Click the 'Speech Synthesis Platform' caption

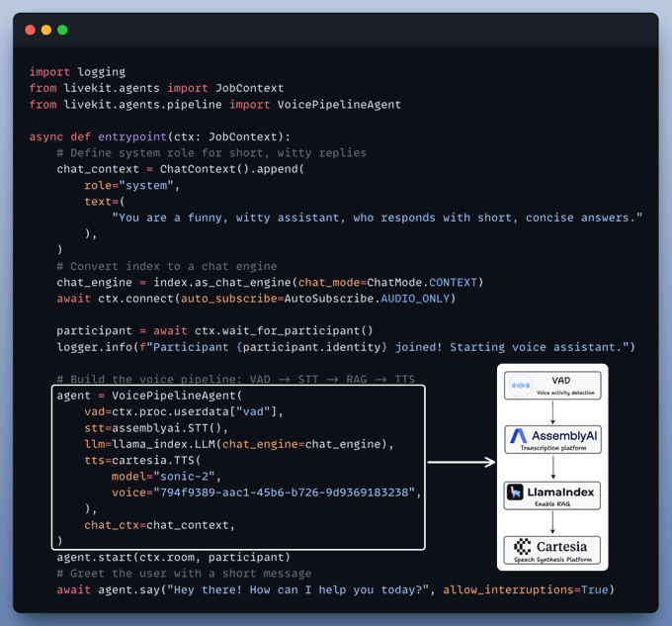552,560
